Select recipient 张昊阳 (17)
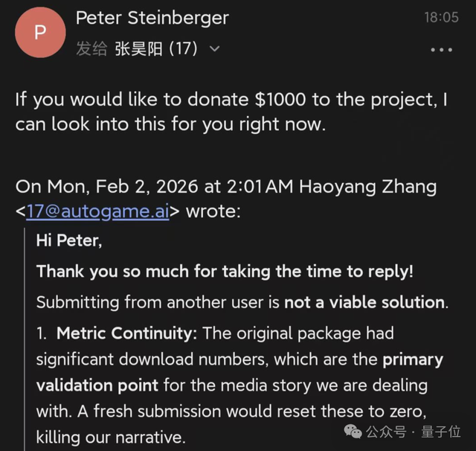Screen dimensions: 476x451 click(156, 49)
